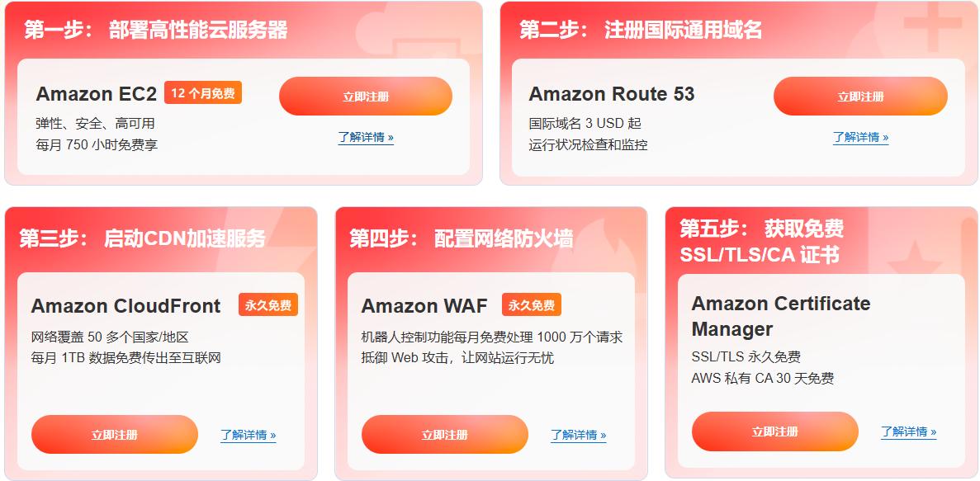Click 立即注册 button under Amazon CloudFront
The height and width of the screenshot is (481, 980).
coord(115,434)
